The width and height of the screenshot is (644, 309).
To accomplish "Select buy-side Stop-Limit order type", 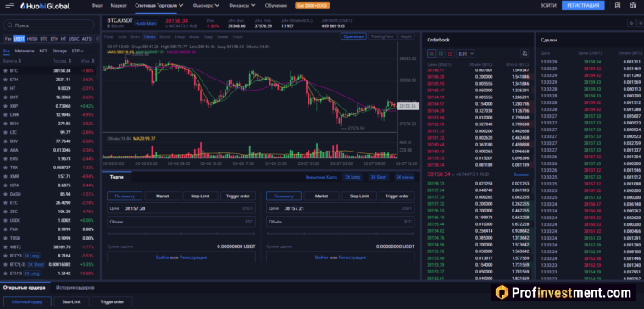I will click(x=200, y=196).
